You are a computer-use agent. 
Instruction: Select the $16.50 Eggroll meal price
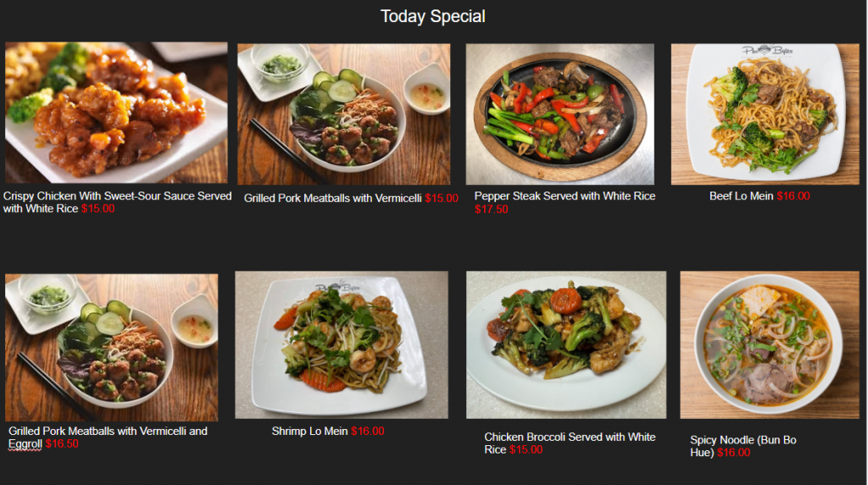click(62, 444)
